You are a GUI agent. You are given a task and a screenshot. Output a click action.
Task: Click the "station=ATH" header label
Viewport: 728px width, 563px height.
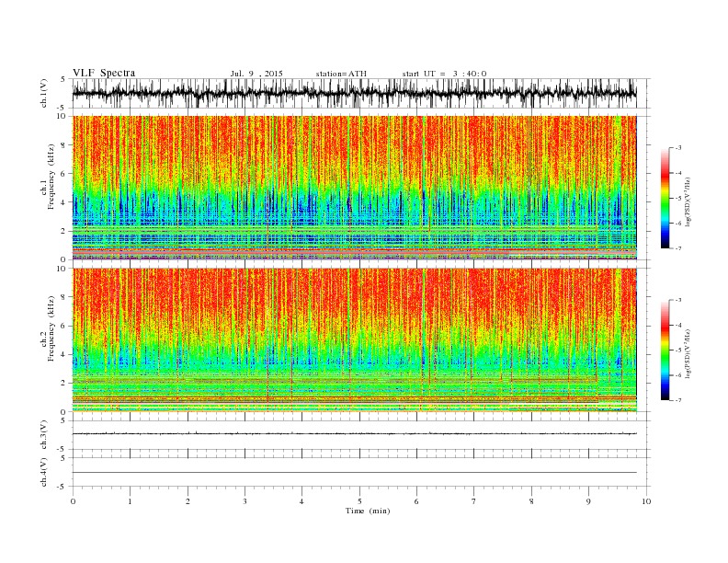click(341, 74)
